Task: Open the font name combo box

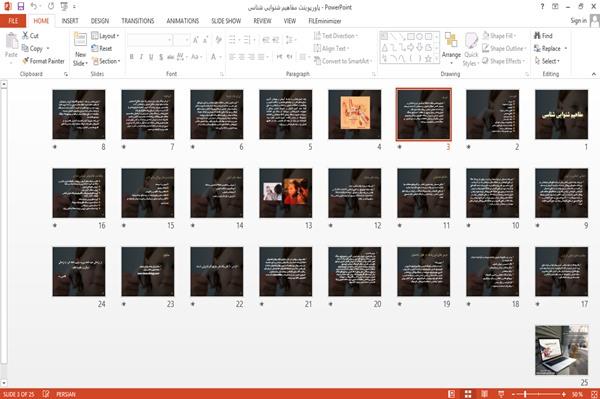Action: point(150,40)
